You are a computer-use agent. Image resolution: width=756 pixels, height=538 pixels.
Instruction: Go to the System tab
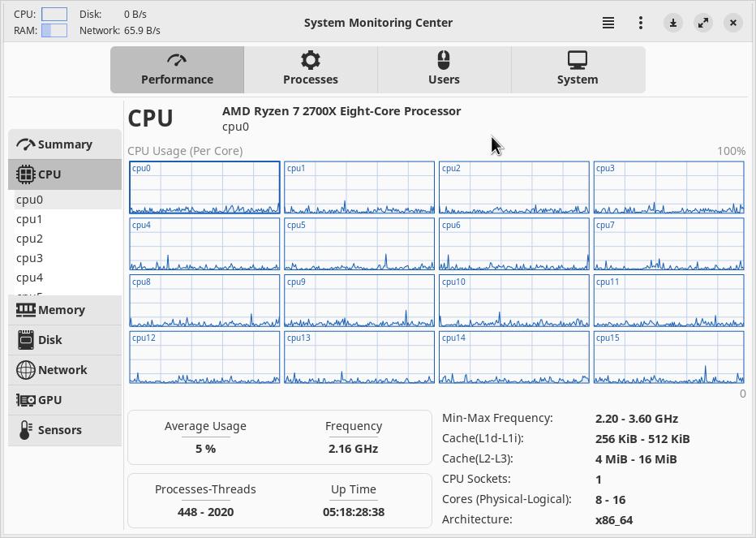coord(578,69)
